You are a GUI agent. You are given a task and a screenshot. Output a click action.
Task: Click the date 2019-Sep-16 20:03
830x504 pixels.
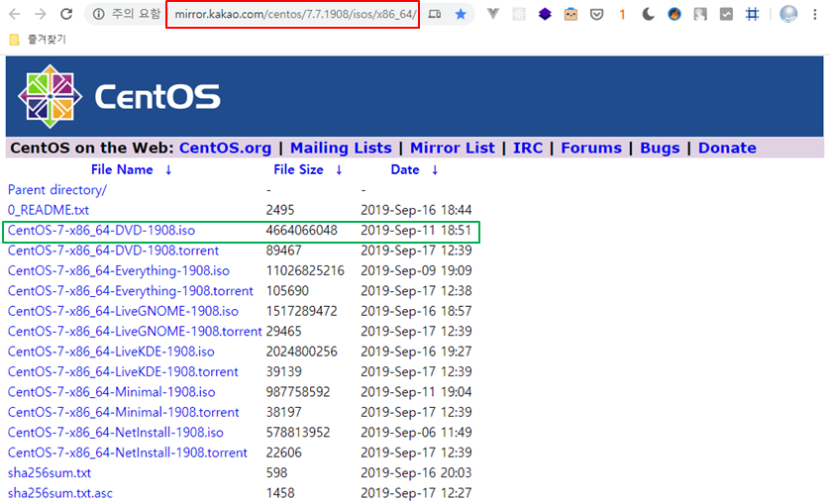coord(416,472)
